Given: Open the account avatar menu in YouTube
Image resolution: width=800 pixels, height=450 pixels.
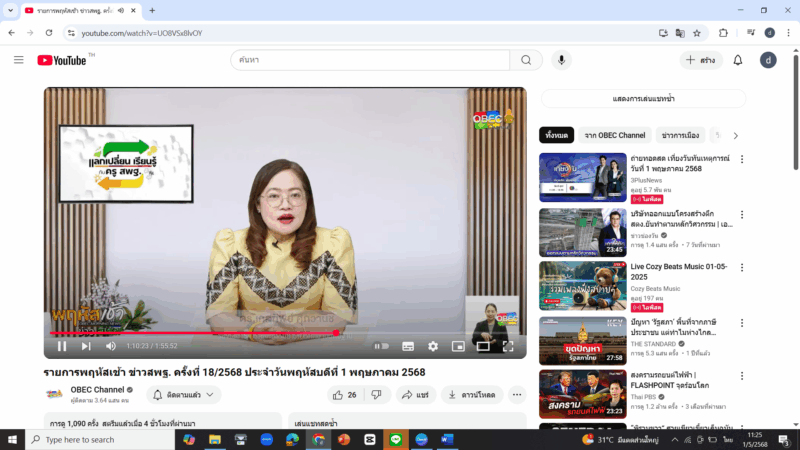Looking at the screenshot, I should coord(768,60).
